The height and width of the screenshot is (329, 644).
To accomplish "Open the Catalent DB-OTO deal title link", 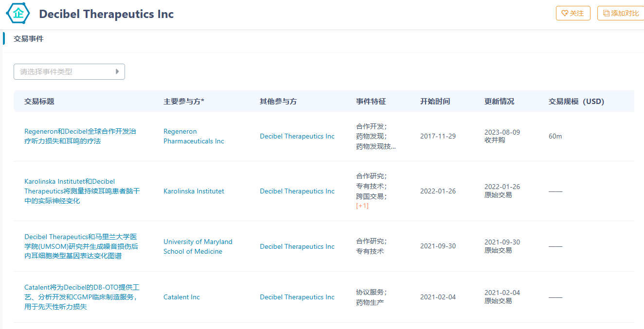I will point(82,297).
